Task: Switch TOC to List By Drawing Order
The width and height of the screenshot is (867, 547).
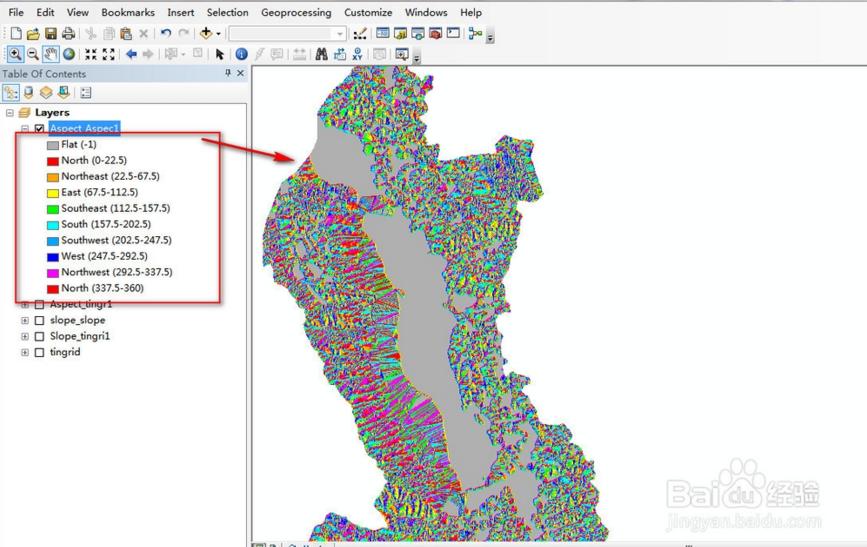Action: (11, 92)
